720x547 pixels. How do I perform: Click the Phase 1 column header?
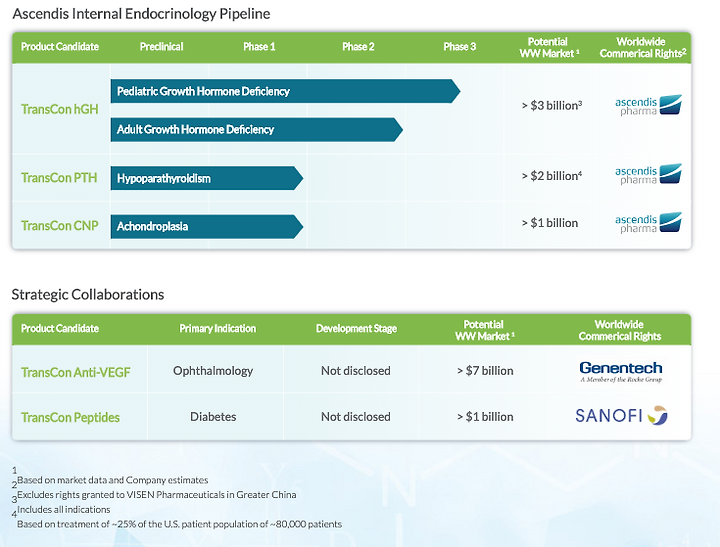tap(259, 47)
